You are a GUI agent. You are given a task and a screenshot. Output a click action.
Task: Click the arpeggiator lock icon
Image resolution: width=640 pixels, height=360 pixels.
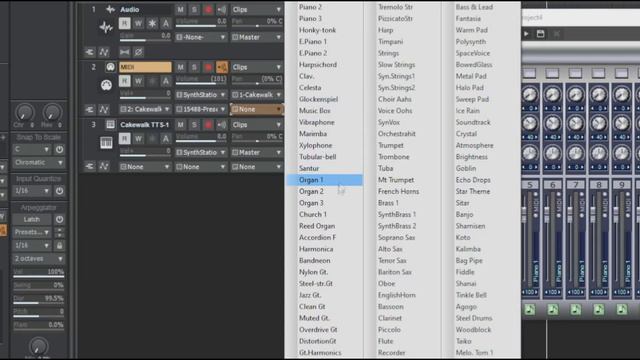[60, 245]
